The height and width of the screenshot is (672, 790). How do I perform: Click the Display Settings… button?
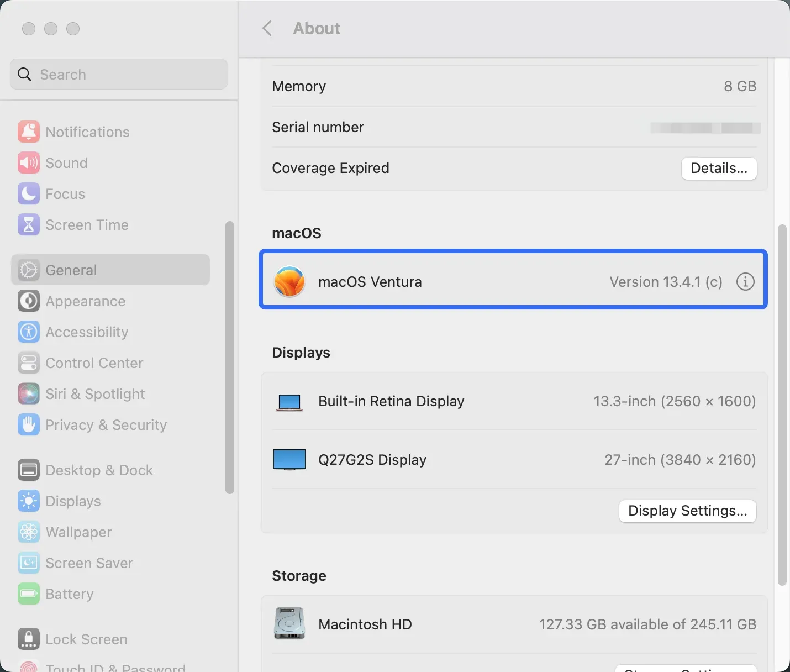coord(687,511)
